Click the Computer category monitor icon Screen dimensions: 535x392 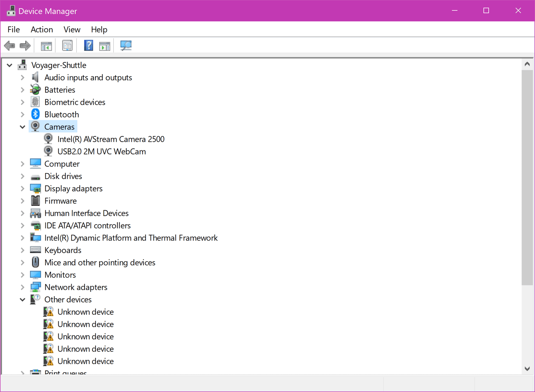(35, 164)
